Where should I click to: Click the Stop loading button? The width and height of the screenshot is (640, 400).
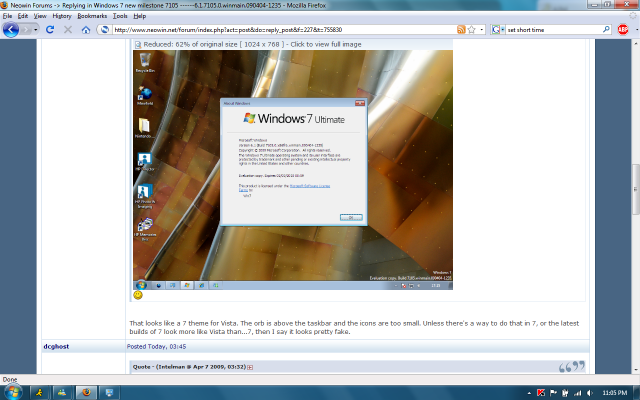pyautogui.click(x=68, y=29)
